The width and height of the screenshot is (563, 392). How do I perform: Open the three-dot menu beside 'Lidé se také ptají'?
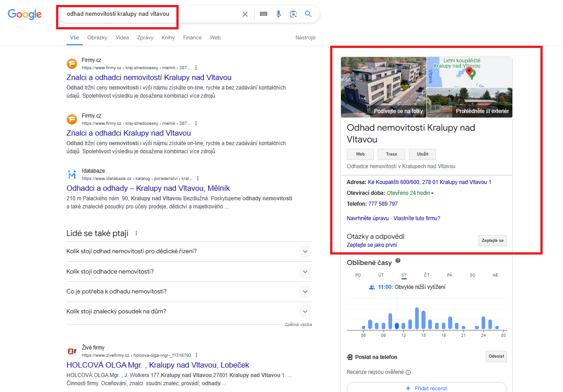pos(136,233)
